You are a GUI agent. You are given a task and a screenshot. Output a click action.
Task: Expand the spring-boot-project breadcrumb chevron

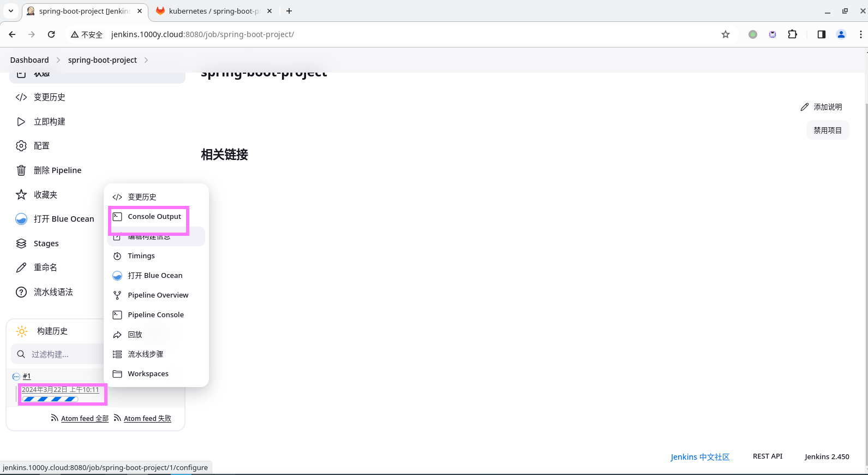coord(146,60)
